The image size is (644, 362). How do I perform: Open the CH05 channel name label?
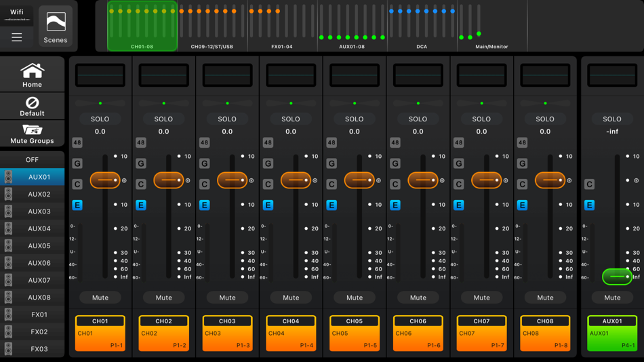355,334
